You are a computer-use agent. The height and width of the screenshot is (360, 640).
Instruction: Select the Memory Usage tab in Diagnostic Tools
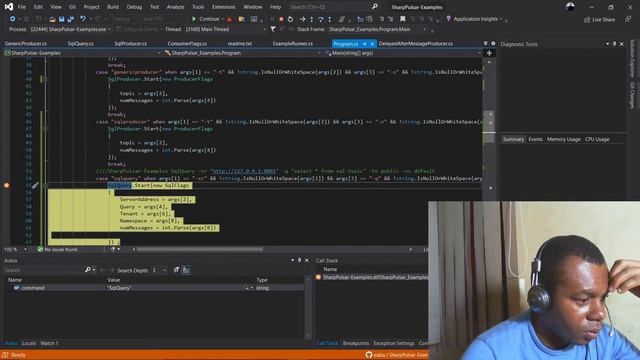[563, 139]
